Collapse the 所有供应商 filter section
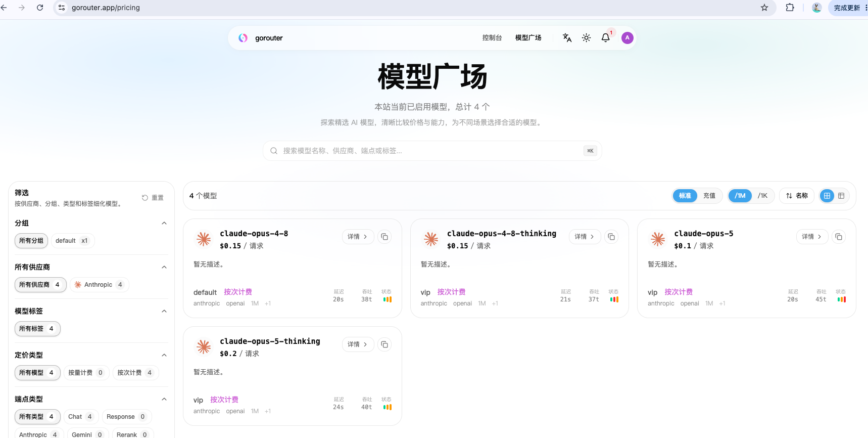 [164, 267]
